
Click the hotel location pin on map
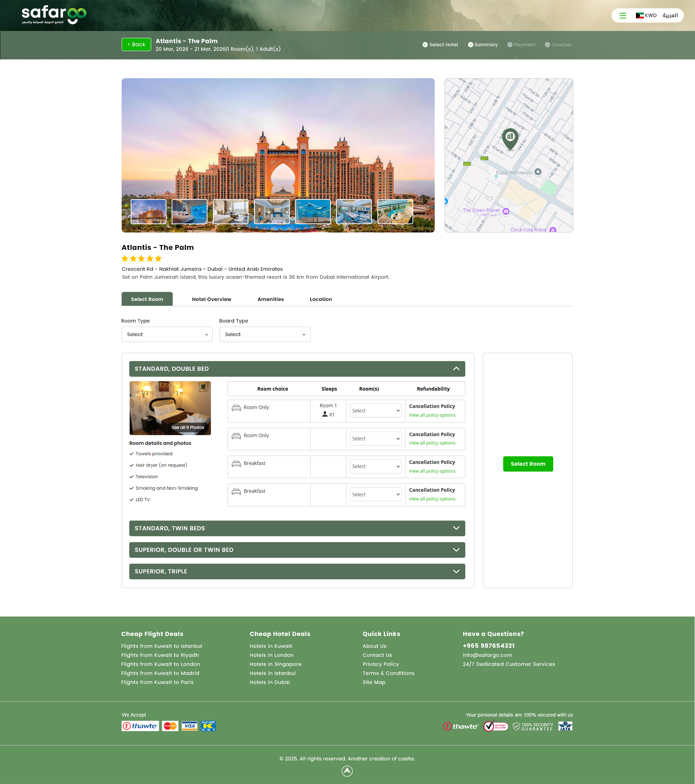510,138
